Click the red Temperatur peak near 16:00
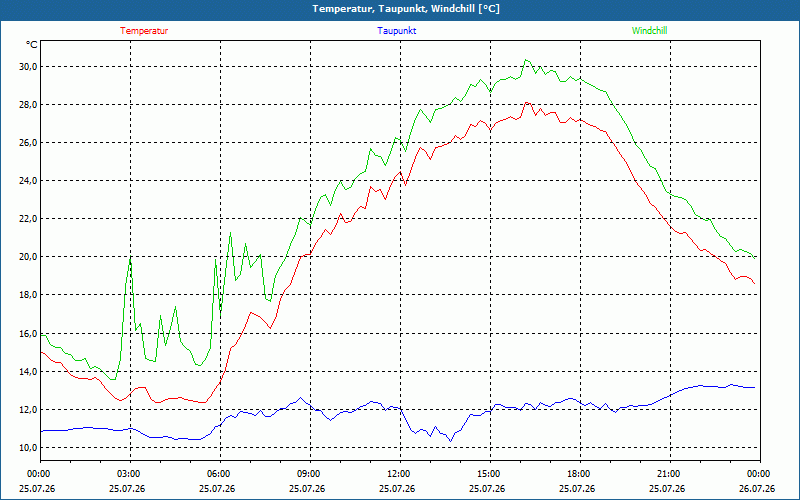800x500 pixels. (527, 103)
